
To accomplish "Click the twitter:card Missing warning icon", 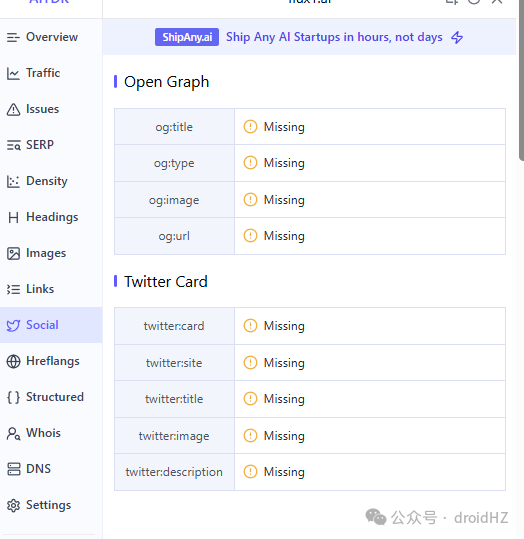I will click(250, 325).
